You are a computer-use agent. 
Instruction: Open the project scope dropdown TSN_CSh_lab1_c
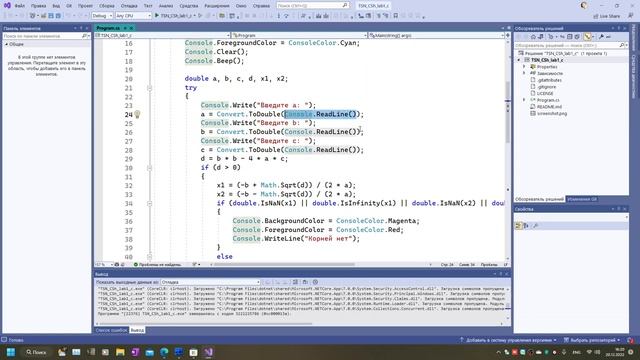tap(162, 36)
